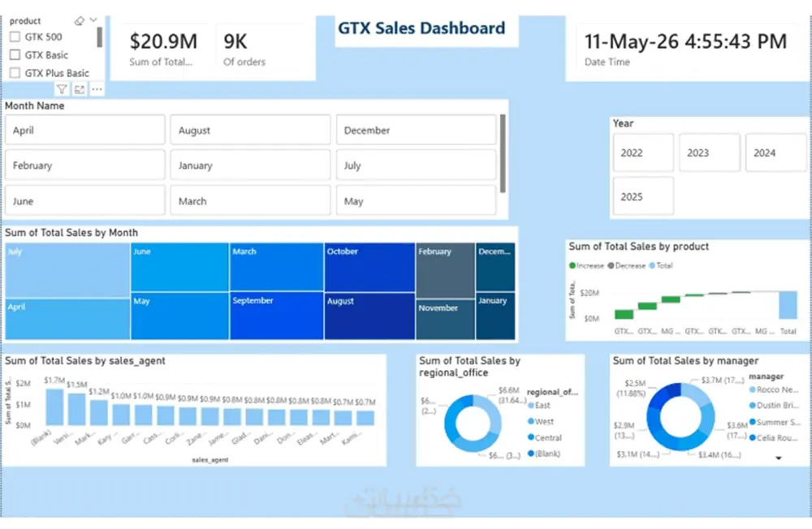812x529 pixels.
Task: Select May in the Month Name slicer
Action: click(x=417, y=200)
